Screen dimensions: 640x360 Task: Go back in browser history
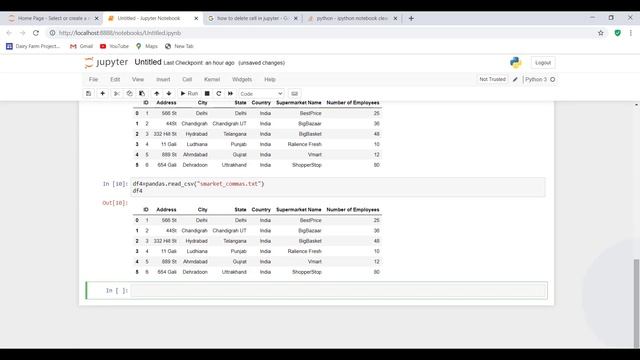click(9, 33)
